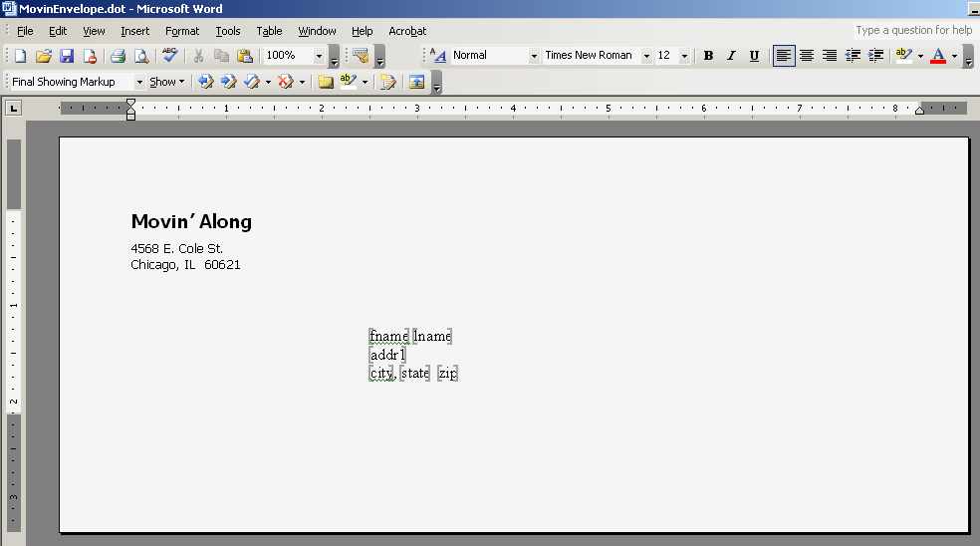Open Print Preview
The image size is (980, 546).
tap(141, 56)
